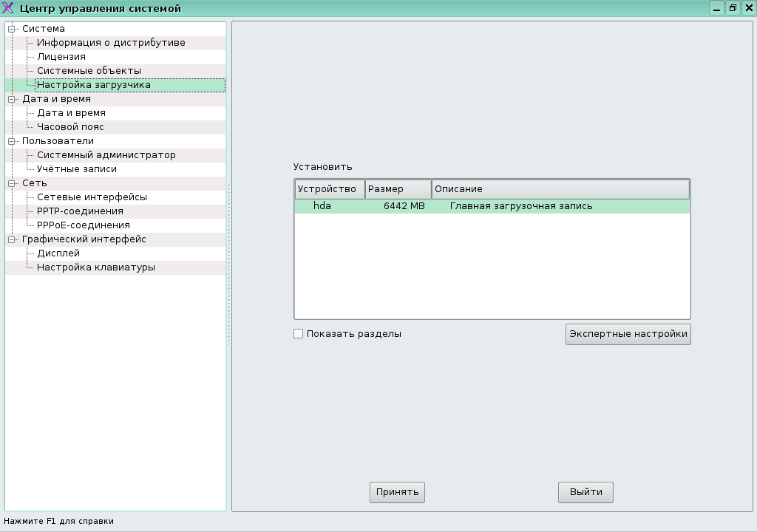
Task: Enable the "Показать разделы" checkbox
Action: point(298,333)
